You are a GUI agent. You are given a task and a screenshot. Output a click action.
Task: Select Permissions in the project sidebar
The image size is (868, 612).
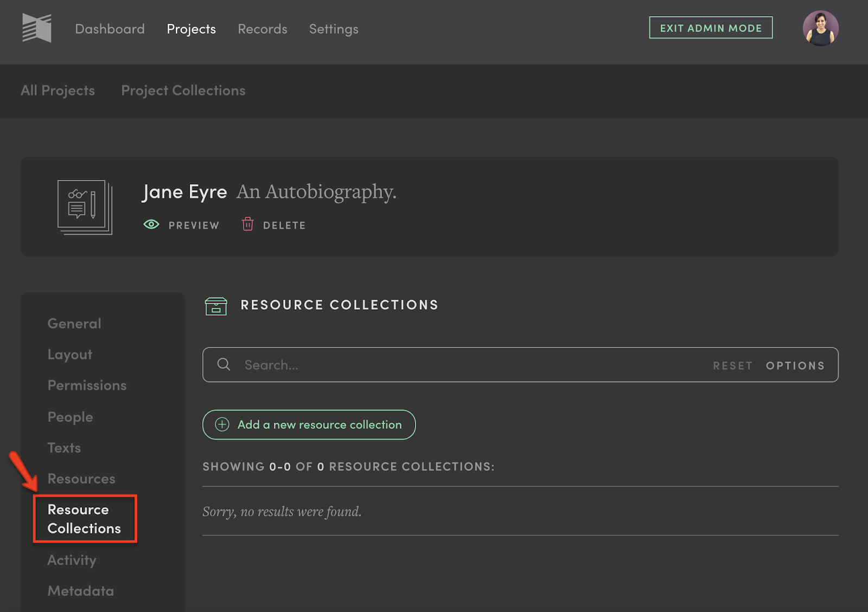click(87, 385)
